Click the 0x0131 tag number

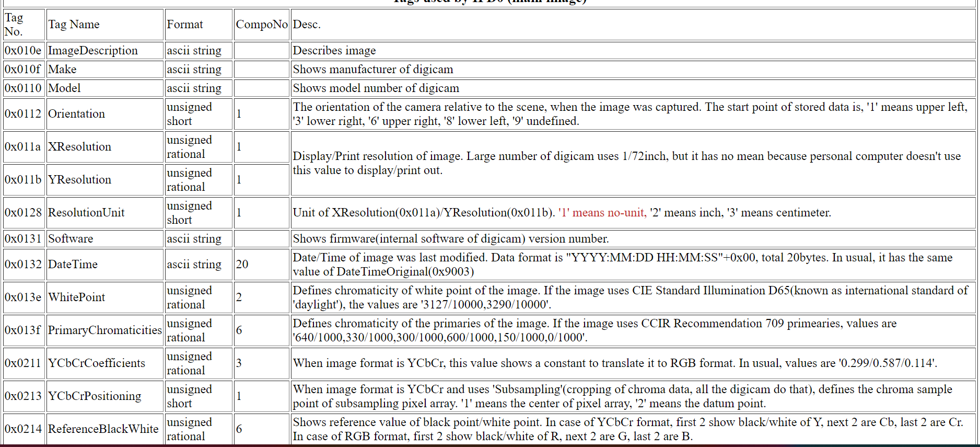pyautogui.click(x=23, y=239)
